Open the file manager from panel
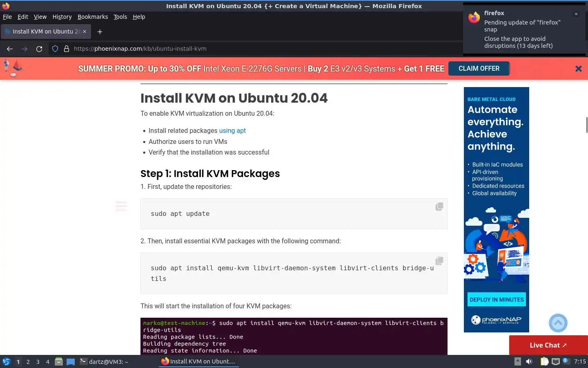Screen dimensions: 588x368 point(59,361)
